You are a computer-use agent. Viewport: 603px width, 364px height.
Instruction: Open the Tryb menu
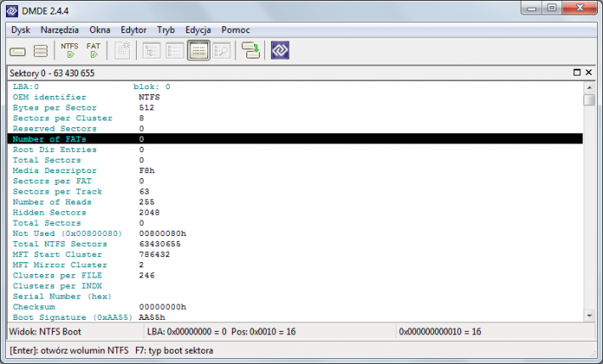tap(166, 30)
